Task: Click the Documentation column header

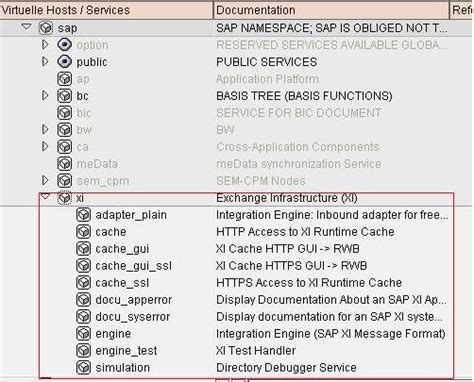Action: coord(332,10)
